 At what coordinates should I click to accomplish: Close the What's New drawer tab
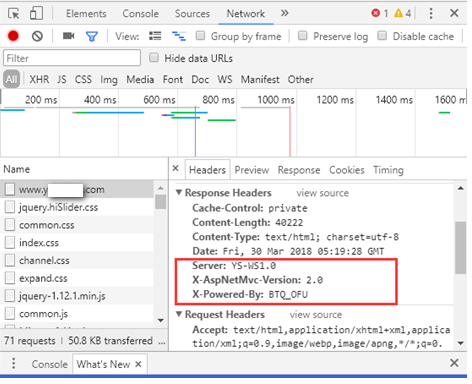click(x=138, y=364)
